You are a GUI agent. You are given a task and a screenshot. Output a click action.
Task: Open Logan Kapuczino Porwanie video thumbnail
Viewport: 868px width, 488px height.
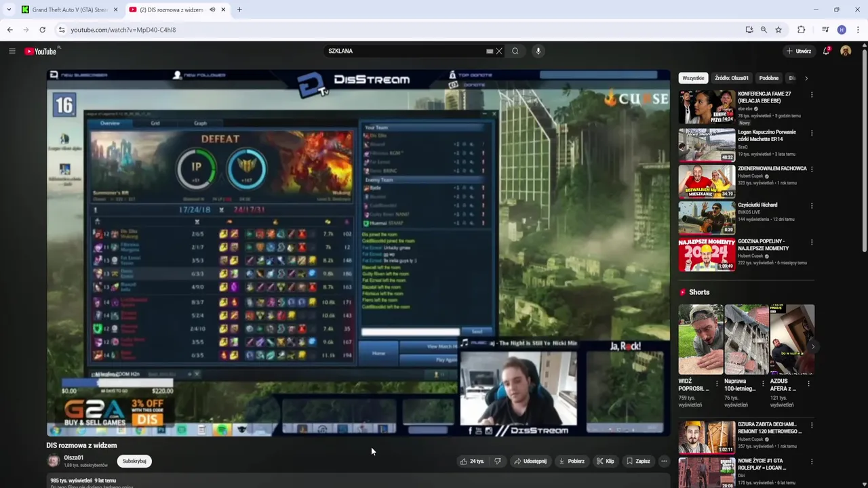coord(707,144)
